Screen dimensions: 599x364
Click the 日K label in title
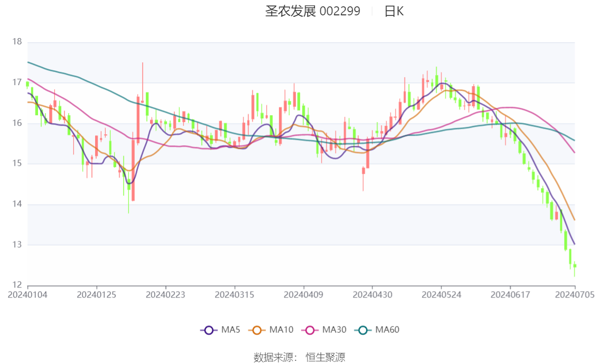pos(394,11)
